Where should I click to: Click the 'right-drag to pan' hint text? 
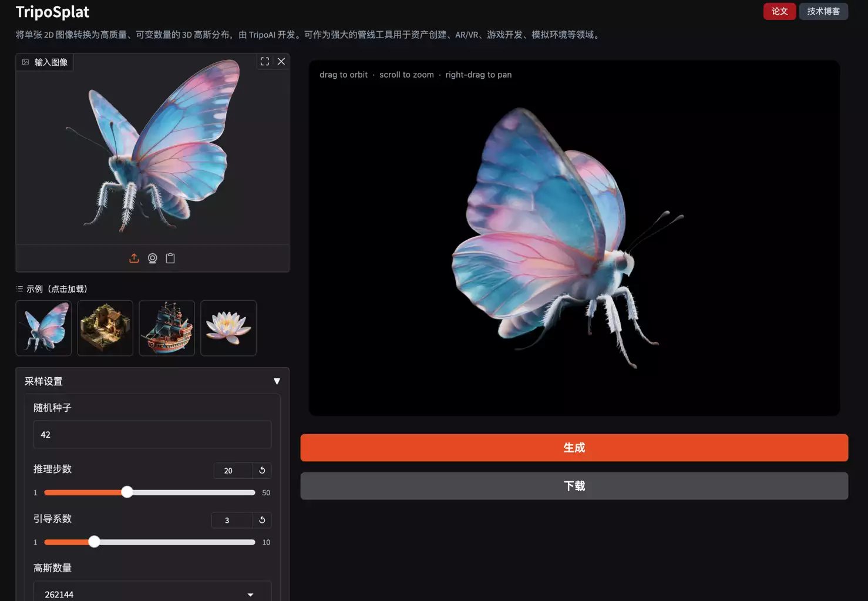479,75
